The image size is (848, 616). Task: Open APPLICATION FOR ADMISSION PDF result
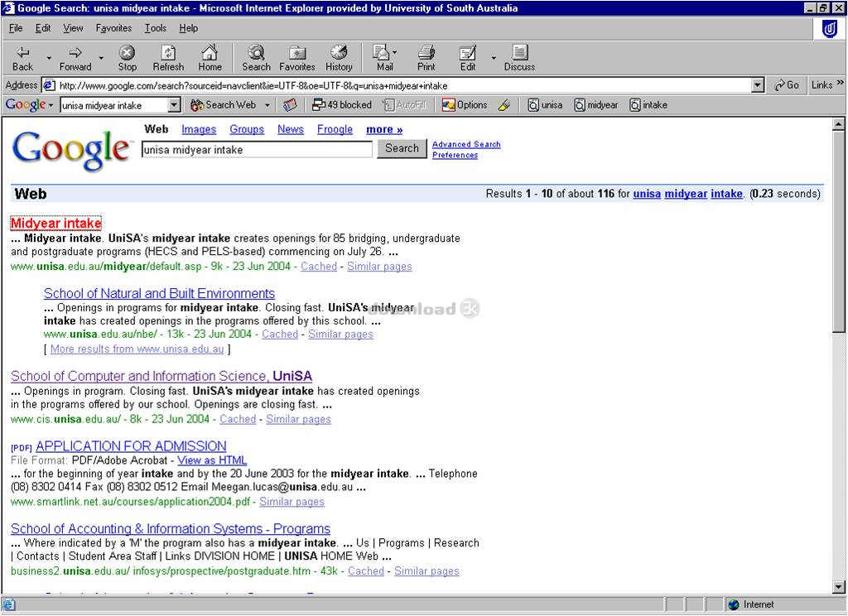click(x=131, y=447)
